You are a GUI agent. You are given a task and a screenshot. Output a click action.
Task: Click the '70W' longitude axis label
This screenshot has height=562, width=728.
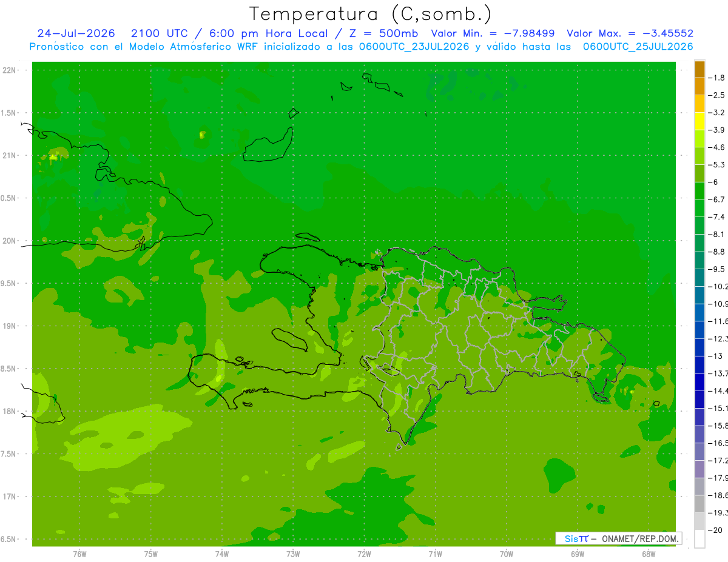(507, 554)
